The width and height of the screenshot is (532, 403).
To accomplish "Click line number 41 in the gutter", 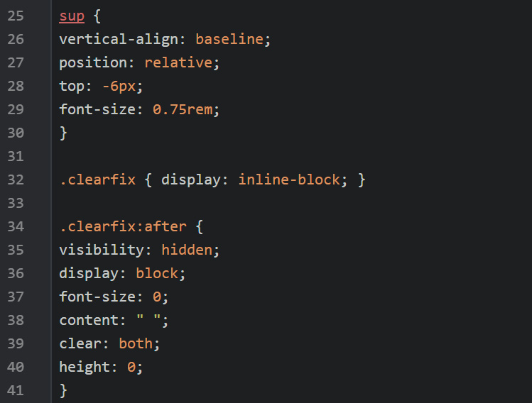I will click(x=16, y=390).
